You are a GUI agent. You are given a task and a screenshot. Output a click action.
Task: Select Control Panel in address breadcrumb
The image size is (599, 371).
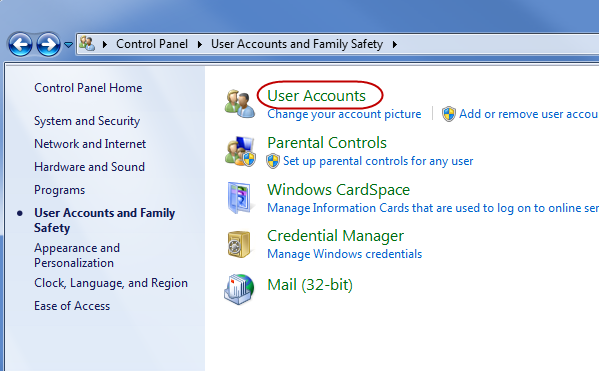(152, 44)
